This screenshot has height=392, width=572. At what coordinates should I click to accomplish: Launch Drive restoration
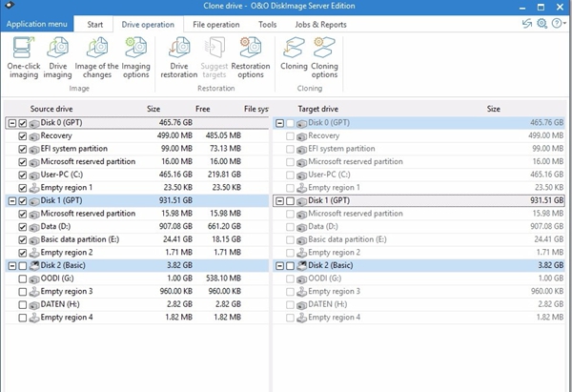(179, 57)
